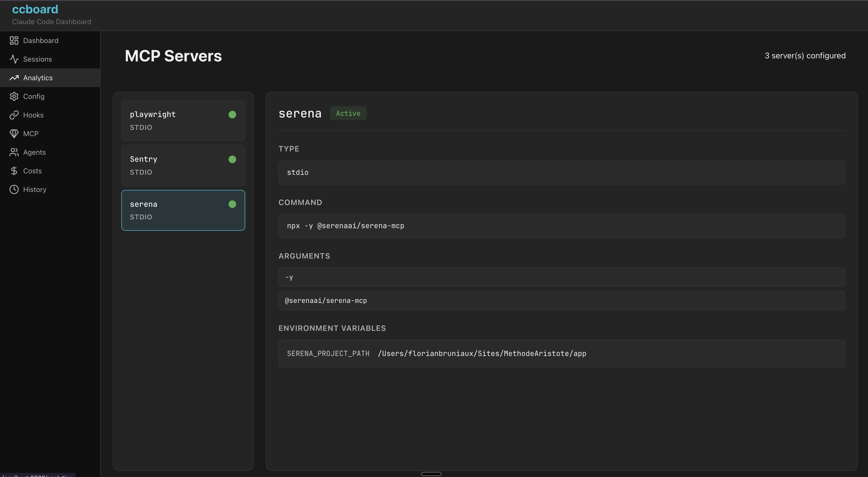Open the Costs navigation item
The height and width of the screenshot is (477, 868).
(x=32, y=171)
